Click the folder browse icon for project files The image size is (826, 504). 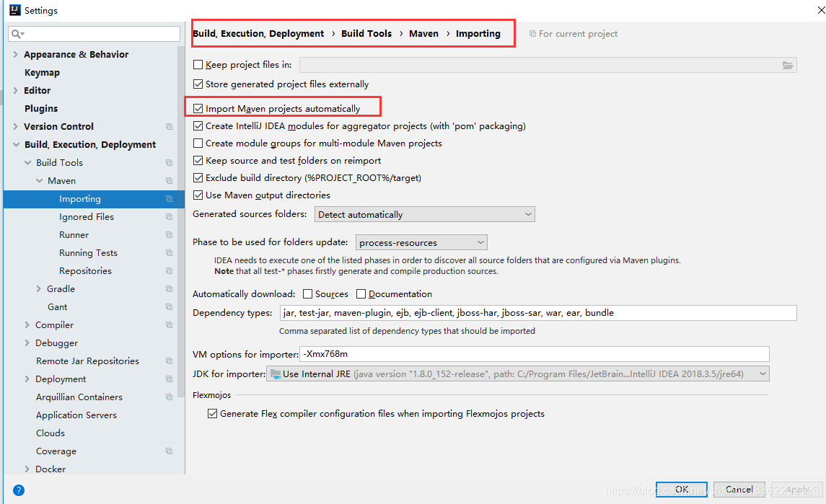[x=788, y=65]
